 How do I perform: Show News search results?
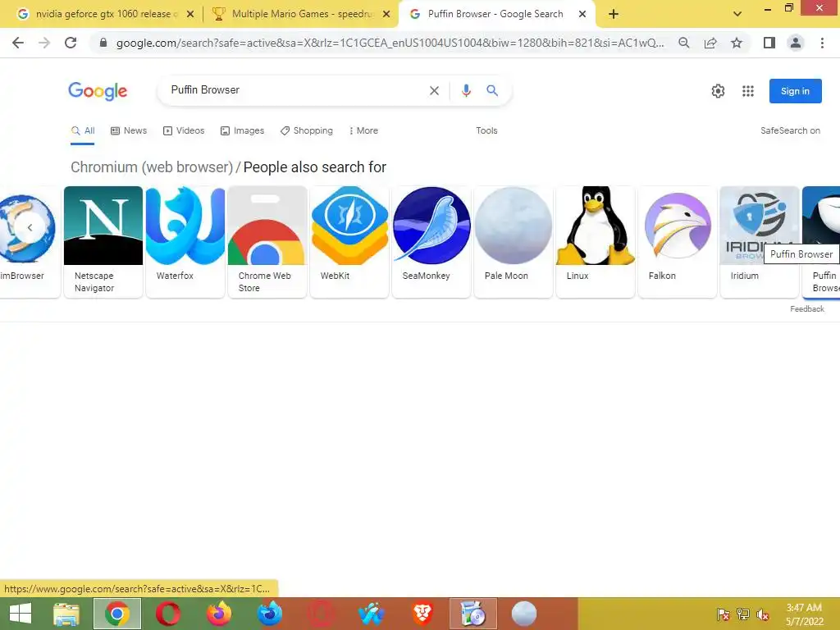[129, 130]
